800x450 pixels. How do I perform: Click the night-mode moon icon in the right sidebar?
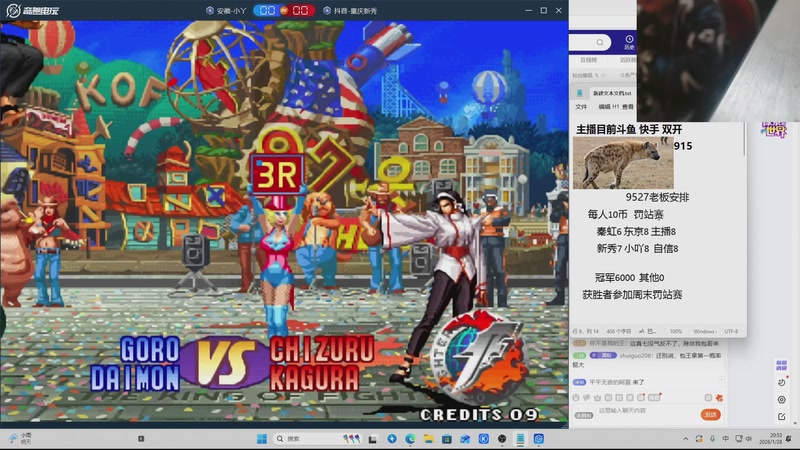point(781,383)
